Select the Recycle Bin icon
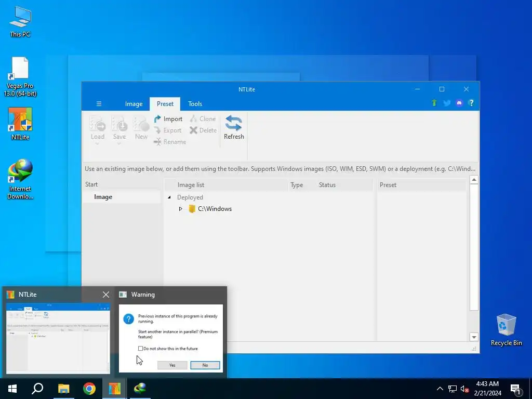Viewport: 532px width, 399px height. pyautogui.click(x=506, y=330)
